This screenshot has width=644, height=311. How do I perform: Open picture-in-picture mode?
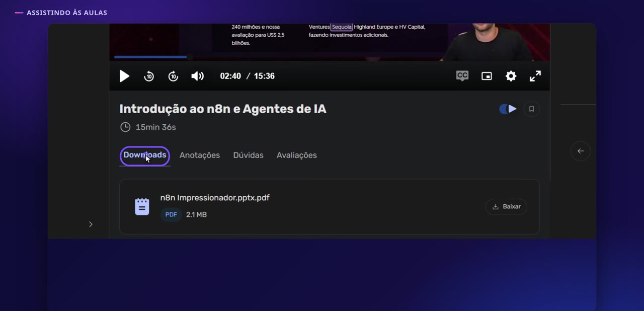coord(487,76)
